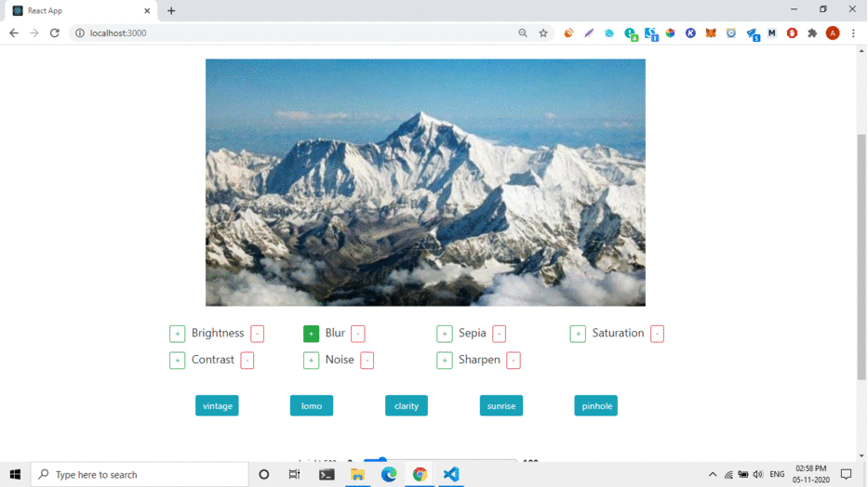Viewport: 868px width, 487px height.
Task: Open a new browser tab
Action: 171,10
